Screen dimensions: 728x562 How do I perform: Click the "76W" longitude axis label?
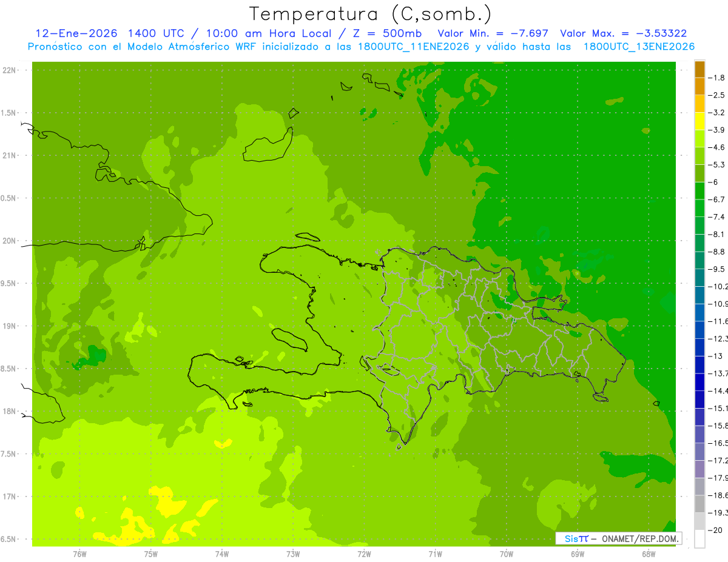[79, 554]
